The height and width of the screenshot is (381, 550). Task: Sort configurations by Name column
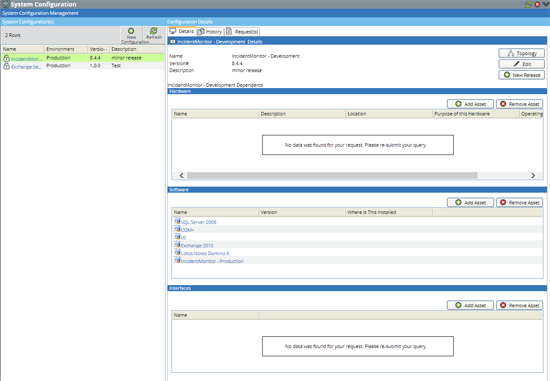coord(23,49)
